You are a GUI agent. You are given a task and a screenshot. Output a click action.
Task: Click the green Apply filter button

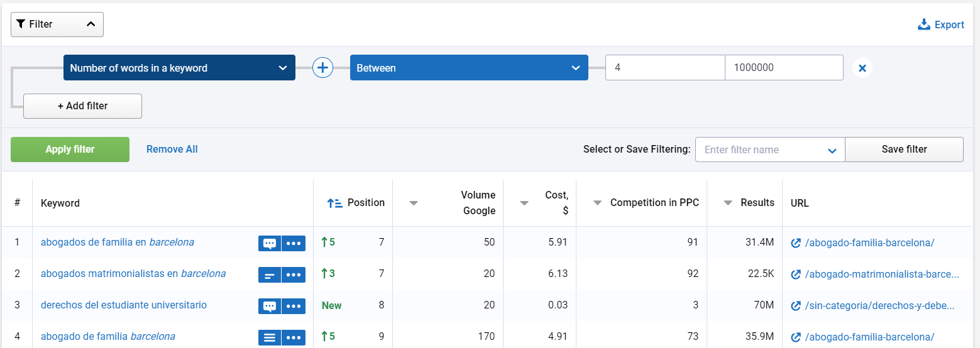click(70, 150)
